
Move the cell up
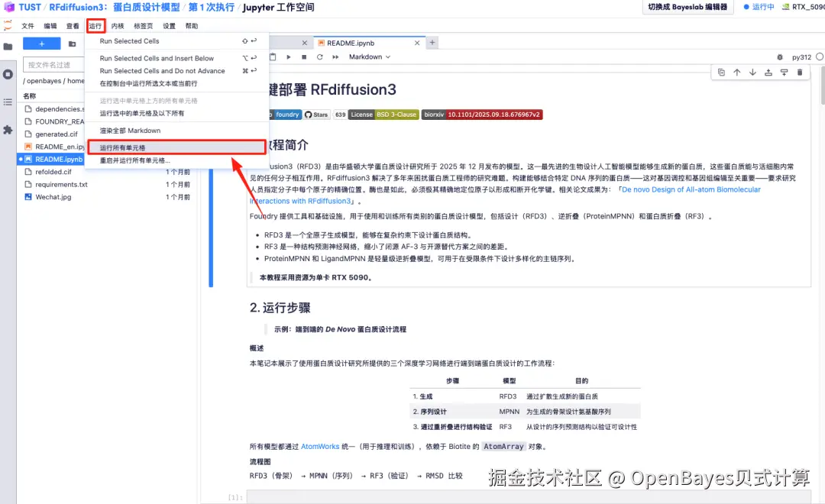(x=737, y=73)
